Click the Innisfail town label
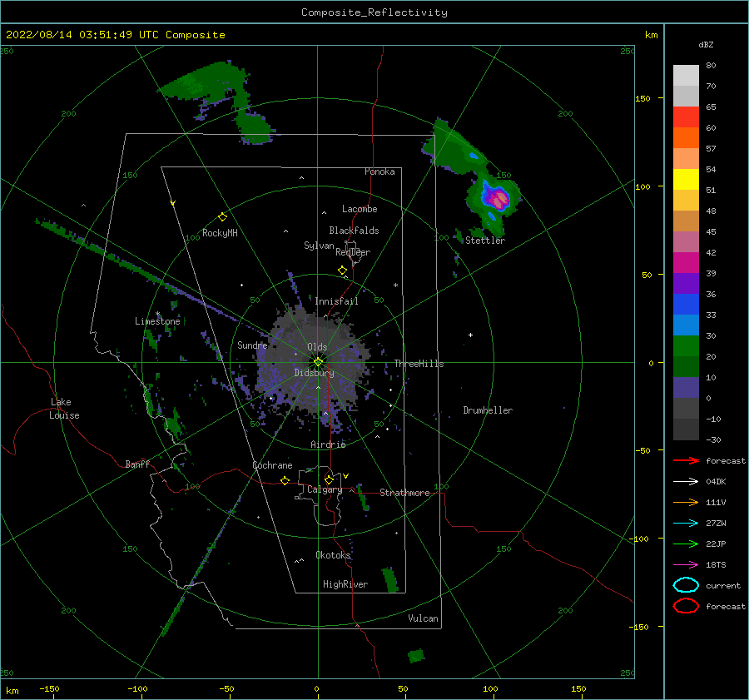The height and width of the screenshot is (700, 749). [x=336, y=301]
